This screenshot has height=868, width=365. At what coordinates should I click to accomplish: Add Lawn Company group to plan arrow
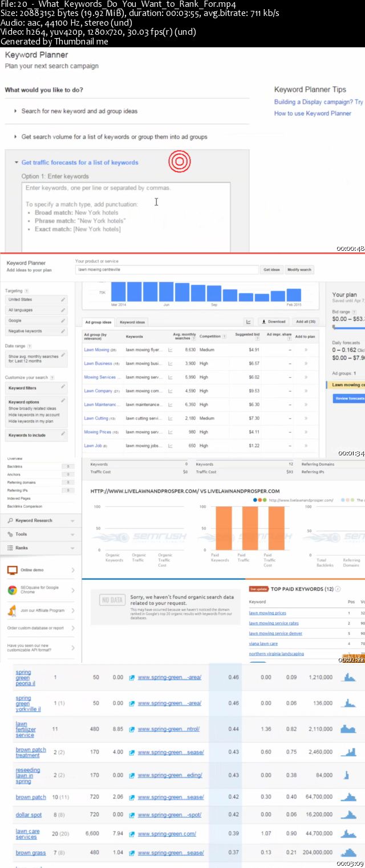pyautogui.click(x=306, y=391)
